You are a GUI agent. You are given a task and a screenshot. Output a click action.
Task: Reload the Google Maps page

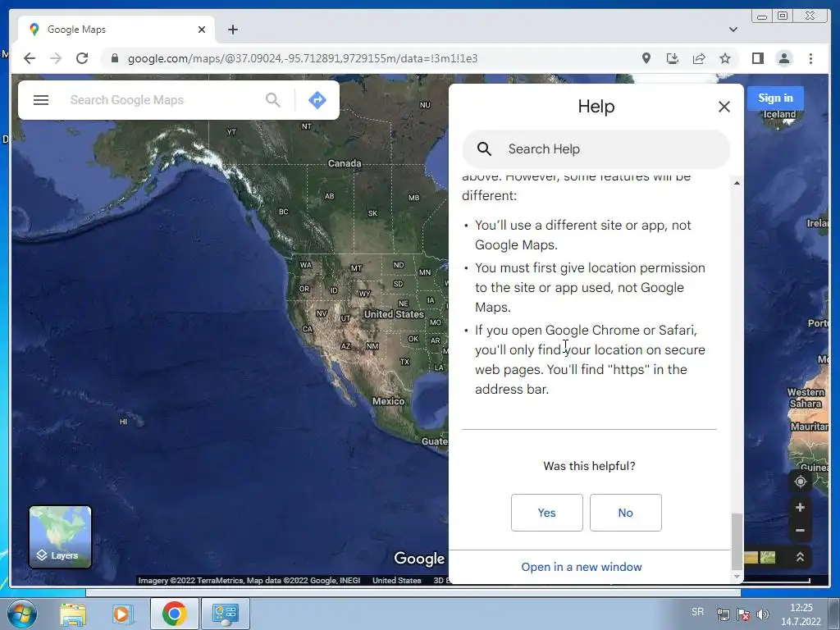[x=82, y=58]
